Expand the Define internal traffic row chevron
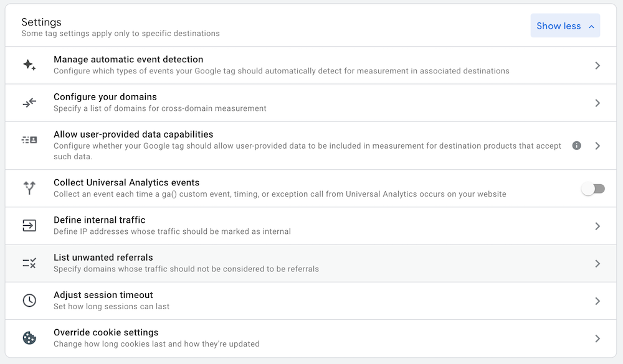 click(597, 225)
